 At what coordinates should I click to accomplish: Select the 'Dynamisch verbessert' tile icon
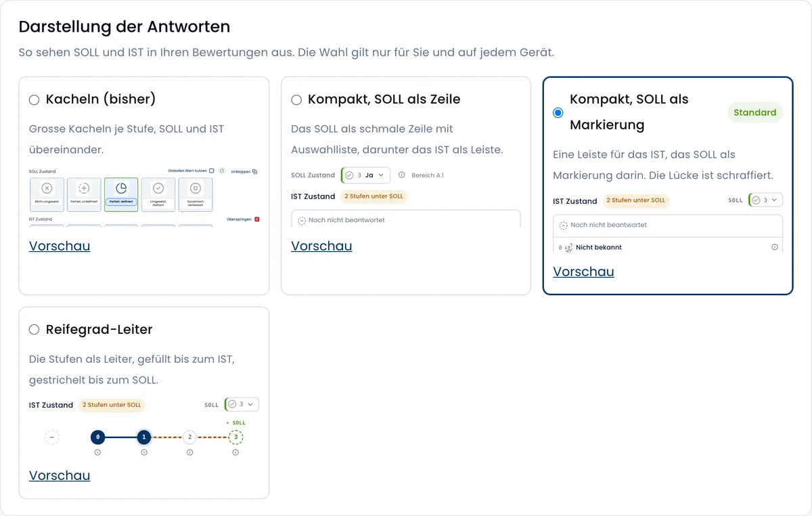click(x=196, y=188)
